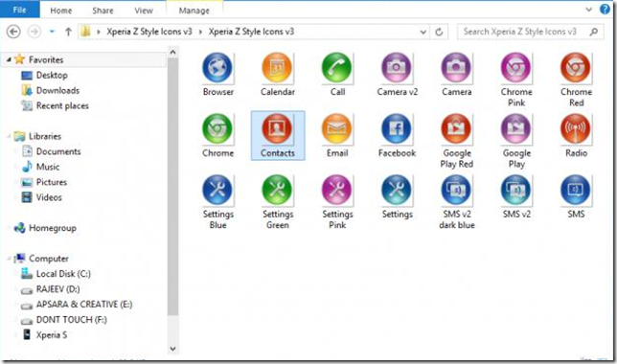Open the Manage ribbon tab
The width and height of the screenshot is (617, 364).
[194, 11]
